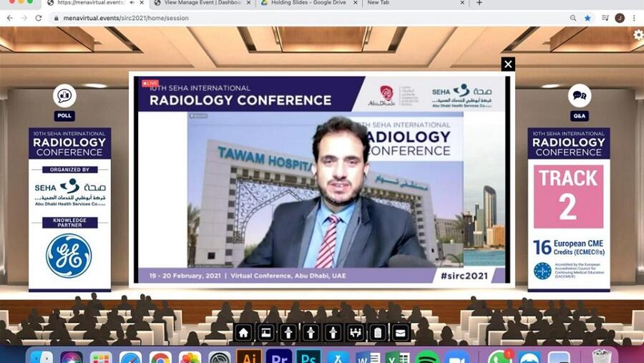Image resolution: width=644 pixels, height=363 pixels.
Task: Close the live video popup with X
Action: tap(508, 64)
